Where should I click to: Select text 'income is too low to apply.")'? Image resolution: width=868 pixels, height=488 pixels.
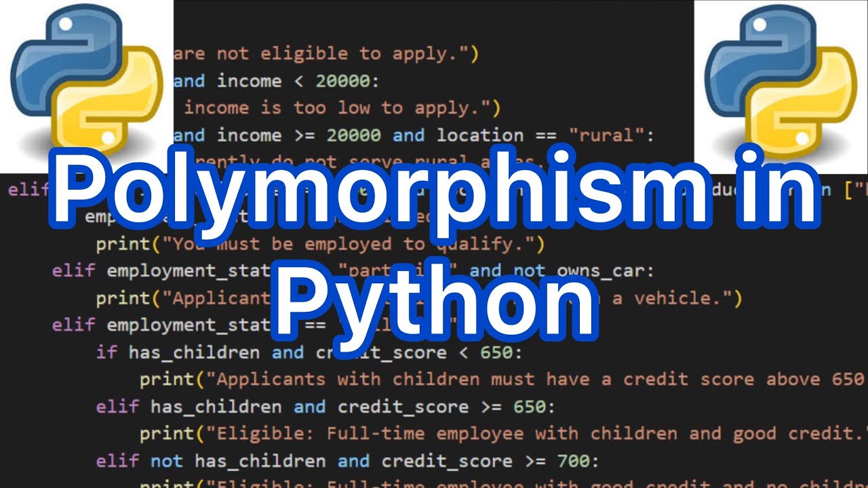pos(342,108)
